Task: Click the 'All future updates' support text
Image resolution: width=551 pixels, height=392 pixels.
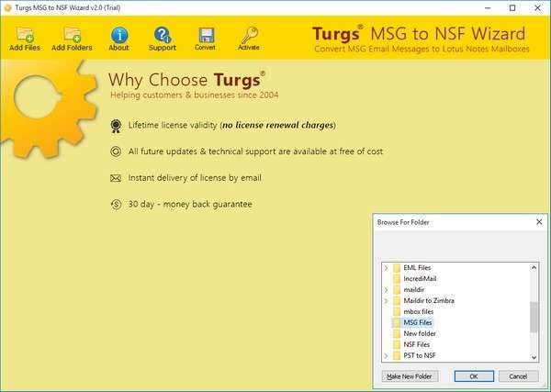Action: (255, 151)
